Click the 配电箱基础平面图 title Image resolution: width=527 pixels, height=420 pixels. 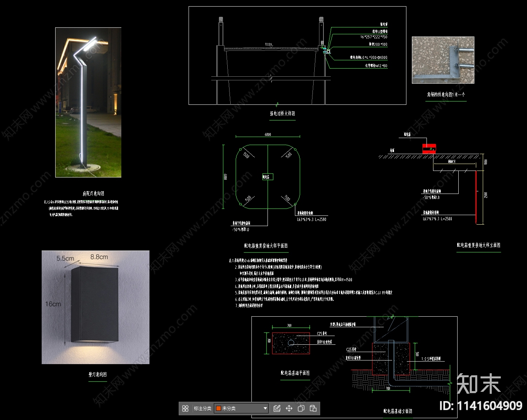coord(295,373)
